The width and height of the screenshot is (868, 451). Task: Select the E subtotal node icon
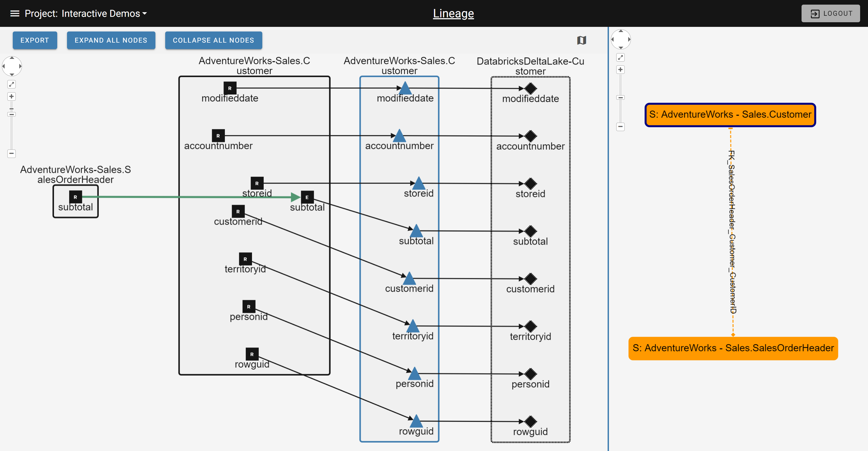click(307, 197)
